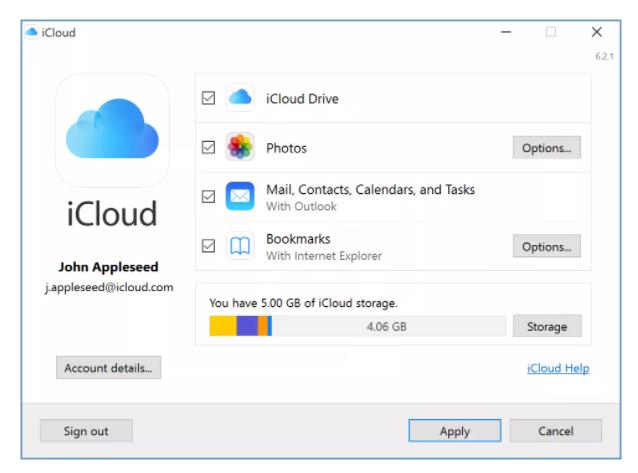Apply the changes

pos(454,431)
